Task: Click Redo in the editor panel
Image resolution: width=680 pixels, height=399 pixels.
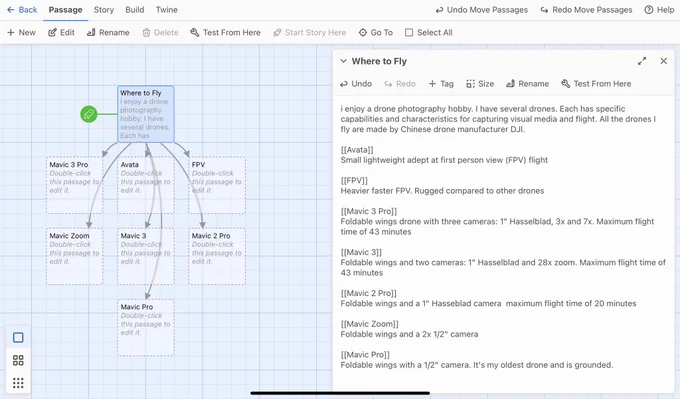Action: point(400,84)
